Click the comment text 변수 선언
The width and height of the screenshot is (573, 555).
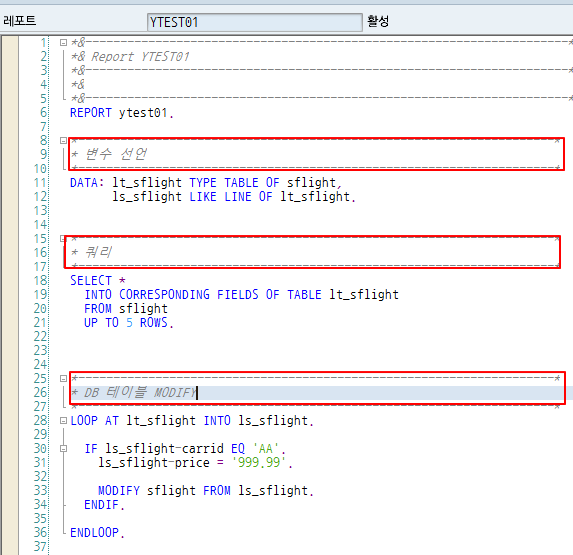[116, 154]
